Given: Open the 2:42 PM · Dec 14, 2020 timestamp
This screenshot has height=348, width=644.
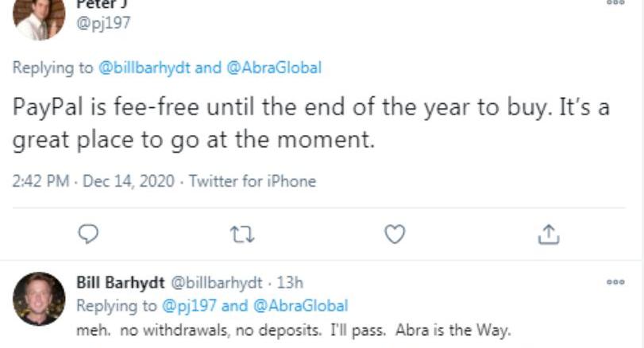Looking at the screenshot, I should [93, 181].
